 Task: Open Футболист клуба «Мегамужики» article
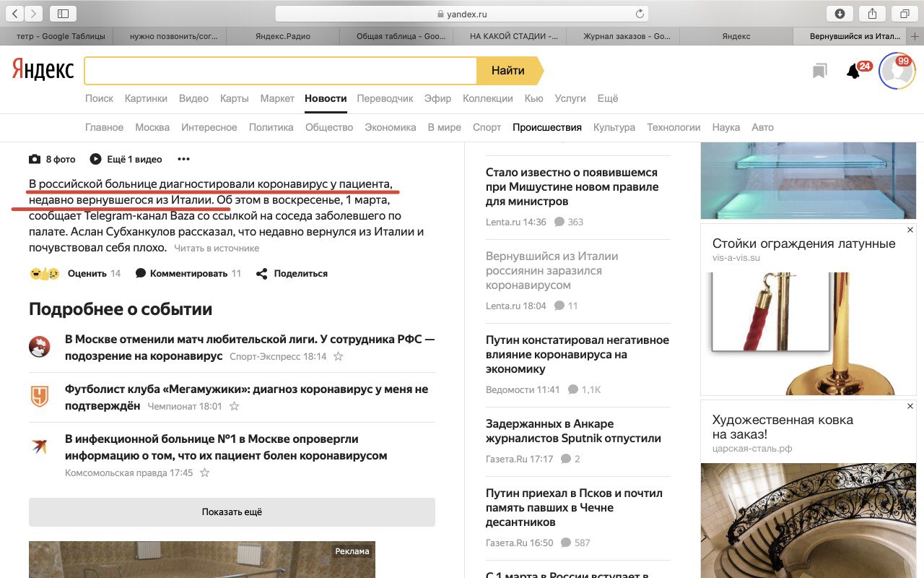click(246, 397)
